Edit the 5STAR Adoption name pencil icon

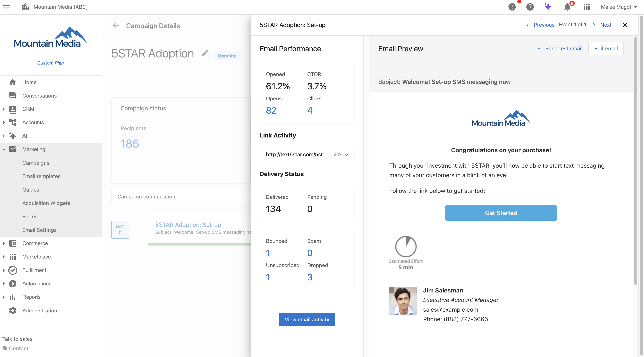point(205,53)
